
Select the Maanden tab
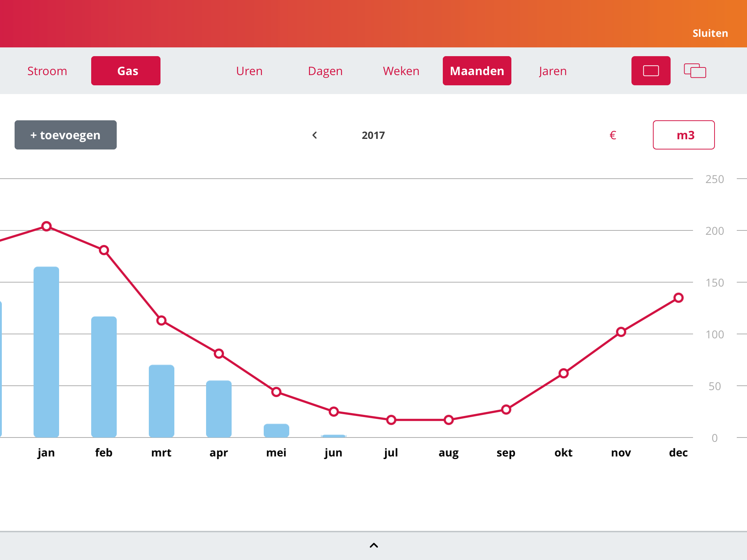477,71
